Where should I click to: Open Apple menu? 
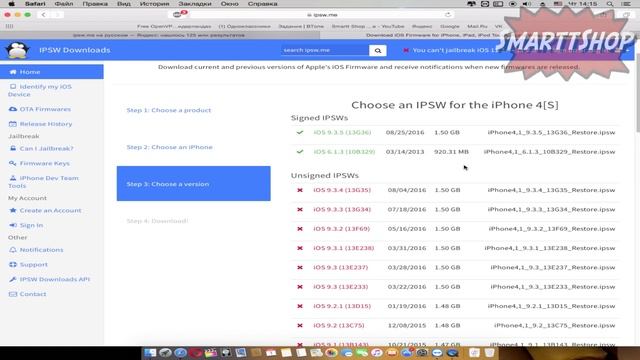click(x=12, y=4)
